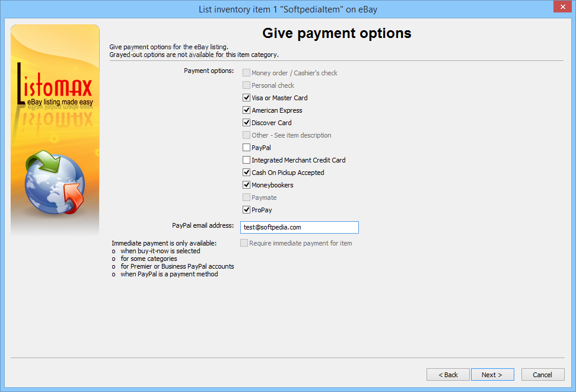Click Require immediate payment for item checkbox
Image resolution: width=576 pixels, height=392 pixels.
pyautogui.click(x=244, y=243)
